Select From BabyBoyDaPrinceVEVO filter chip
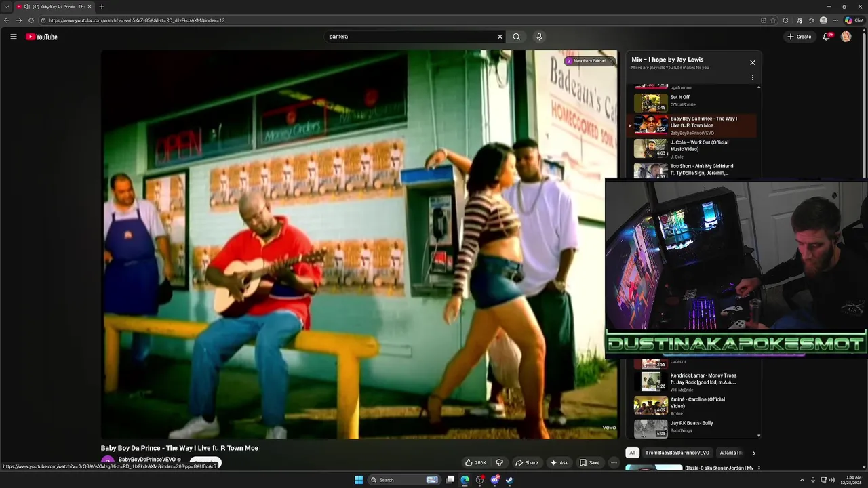 coord(677,453)
